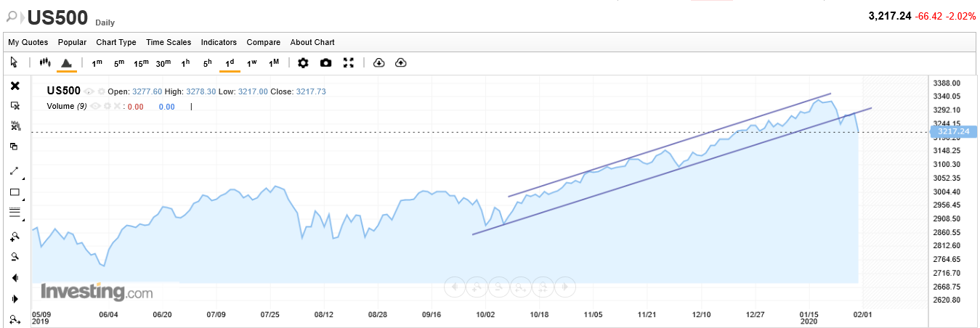
Task: Click the cloud download icon
Action: pos(378,63)
